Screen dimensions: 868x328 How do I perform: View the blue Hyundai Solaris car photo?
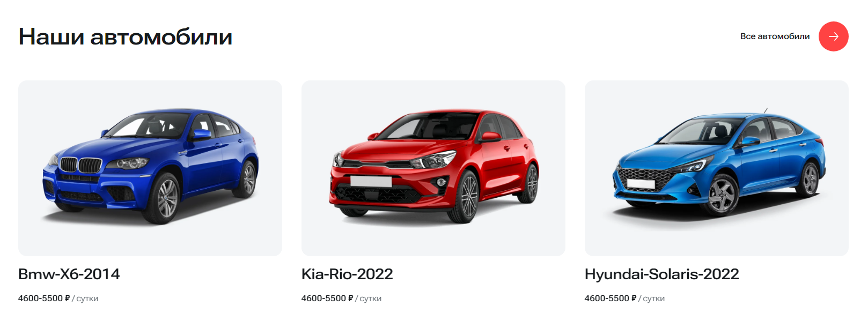point(717,168)
